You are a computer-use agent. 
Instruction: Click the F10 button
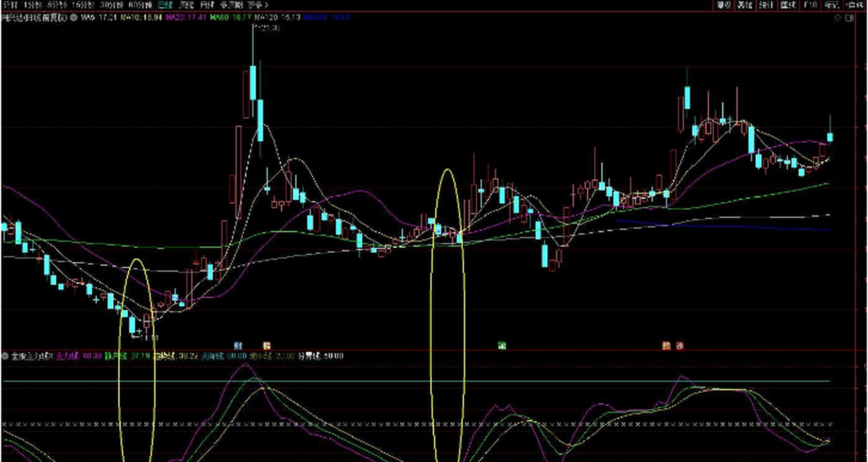pos(810,5)
